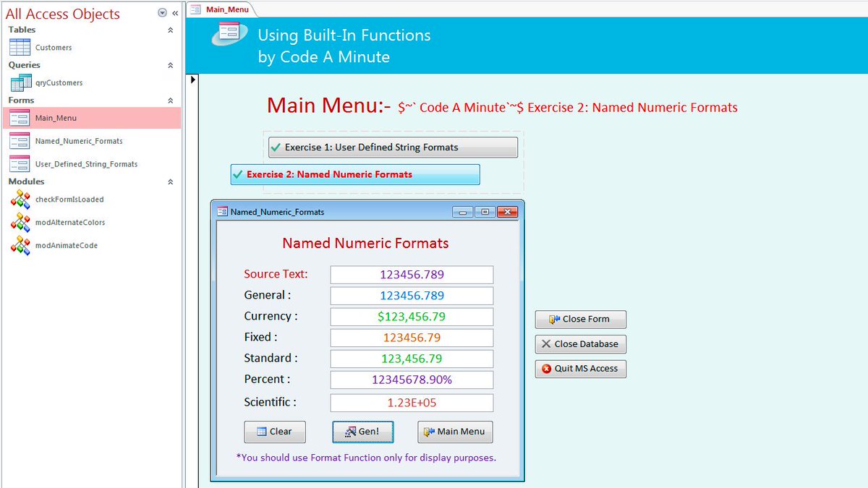868x488 pixels.
Task: Click the modAnimateCode module icon
Action: click(x=20, y=246)
